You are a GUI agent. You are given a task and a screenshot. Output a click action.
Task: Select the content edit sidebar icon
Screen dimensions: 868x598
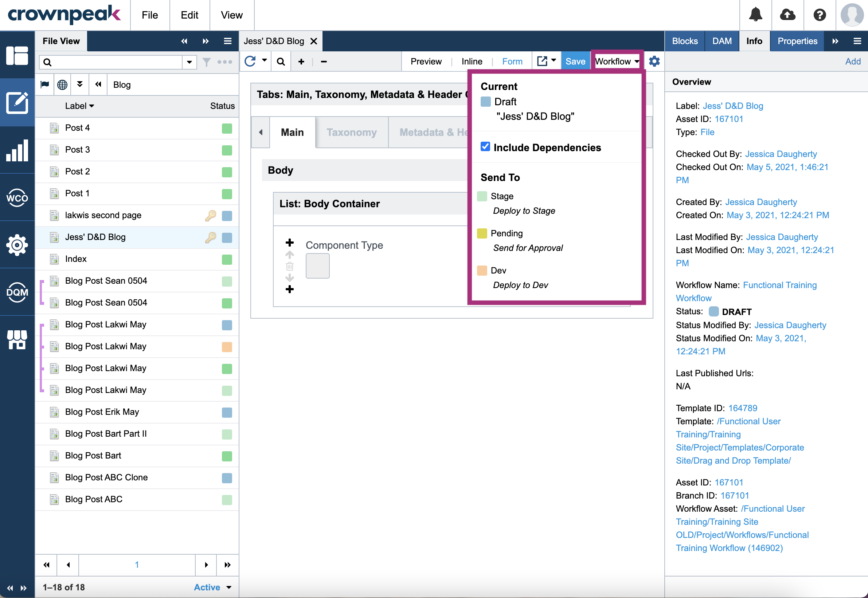coord(17,102)
